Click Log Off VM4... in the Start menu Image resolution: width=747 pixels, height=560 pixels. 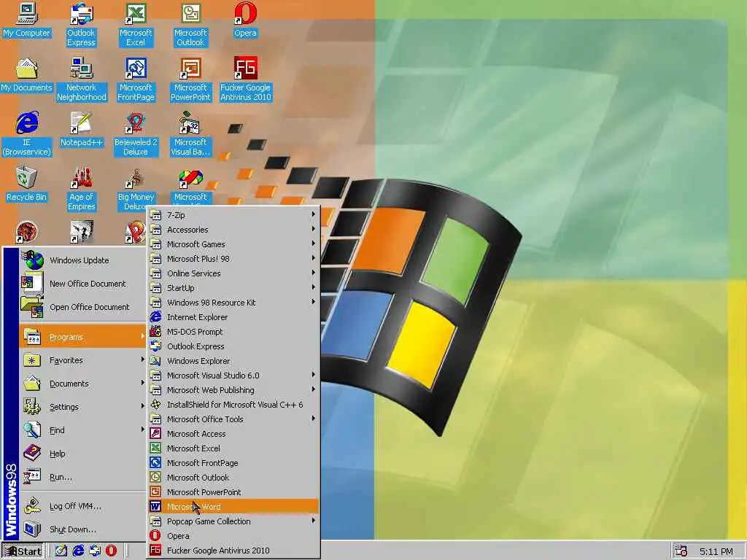point(82,506)
